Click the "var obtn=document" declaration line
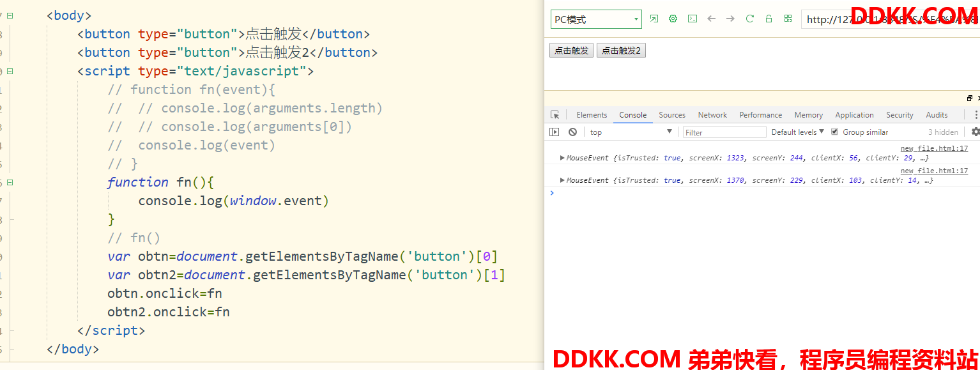Viewport: 980px width, 370px height. pyautogui.click(x=303, y=256)
